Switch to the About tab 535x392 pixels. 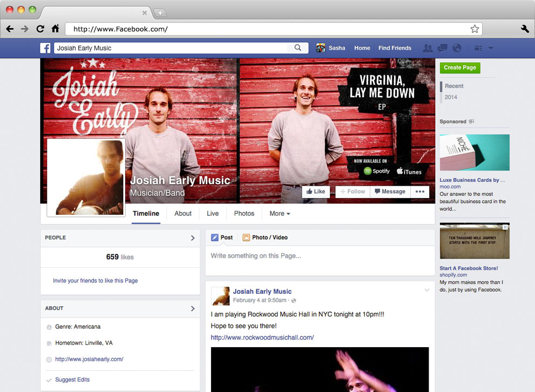182,214
